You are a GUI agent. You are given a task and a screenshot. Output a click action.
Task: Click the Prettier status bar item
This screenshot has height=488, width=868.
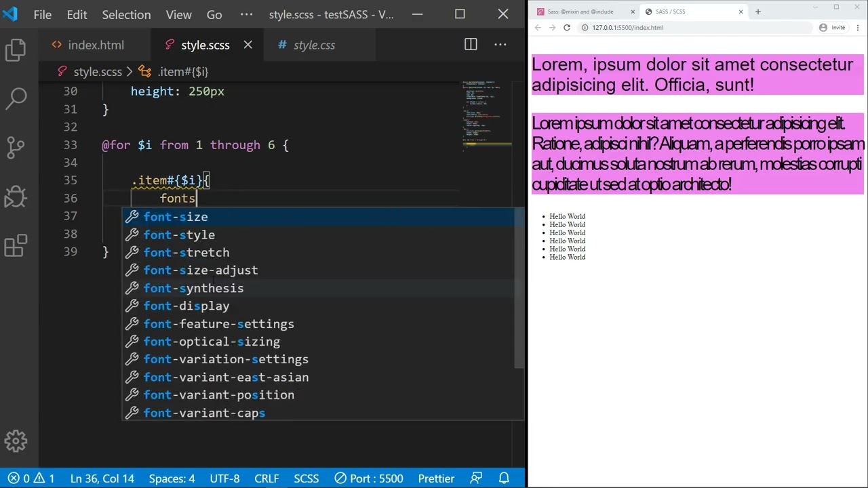pos(436,479)
